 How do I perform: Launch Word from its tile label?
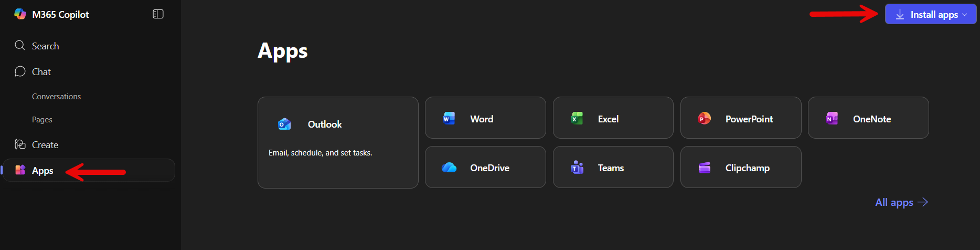[482, 119]
